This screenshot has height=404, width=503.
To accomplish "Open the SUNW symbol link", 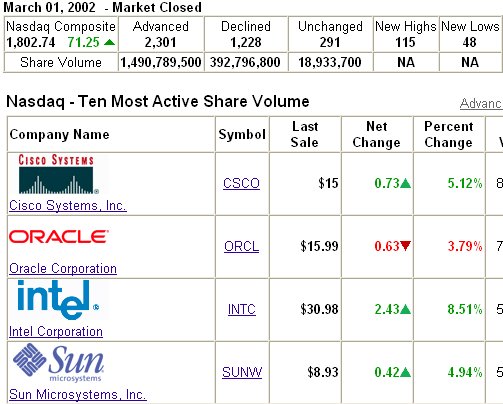I will click(242, 372).
